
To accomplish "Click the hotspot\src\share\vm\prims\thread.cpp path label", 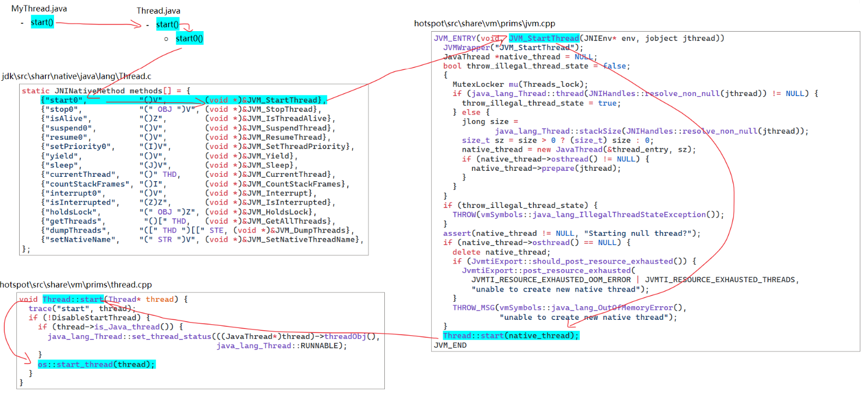I will [76, 285].
